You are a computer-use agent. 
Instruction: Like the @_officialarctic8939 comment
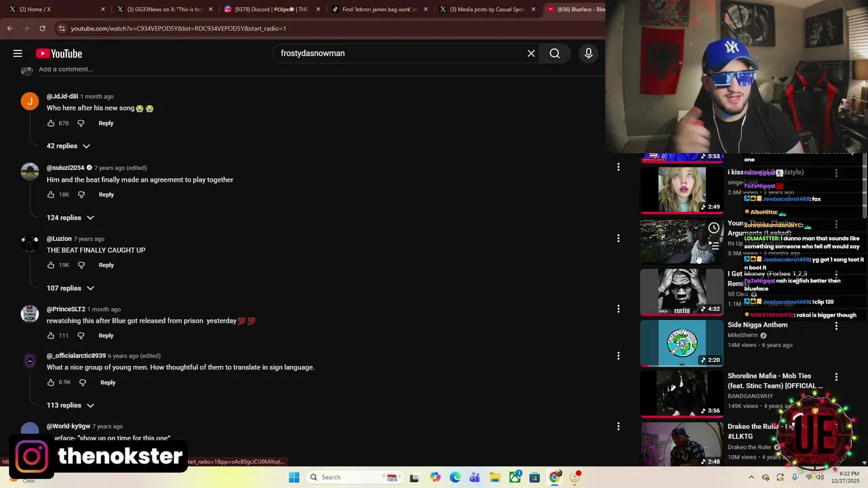pos(51,382)
